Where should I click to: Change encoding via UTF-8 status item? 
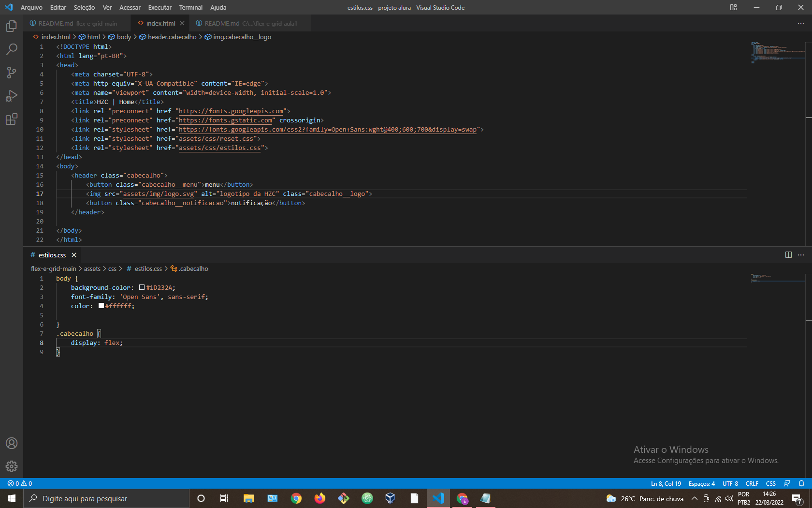coord(730,483)
